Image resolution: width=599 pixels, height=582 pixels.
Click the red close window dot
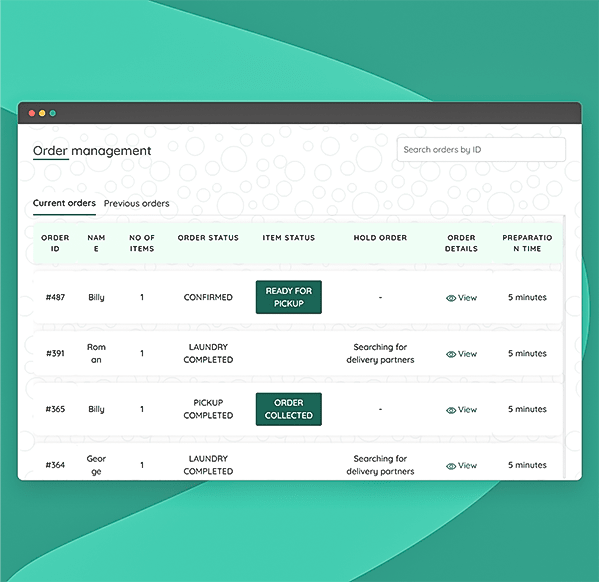tap(32, 113)
